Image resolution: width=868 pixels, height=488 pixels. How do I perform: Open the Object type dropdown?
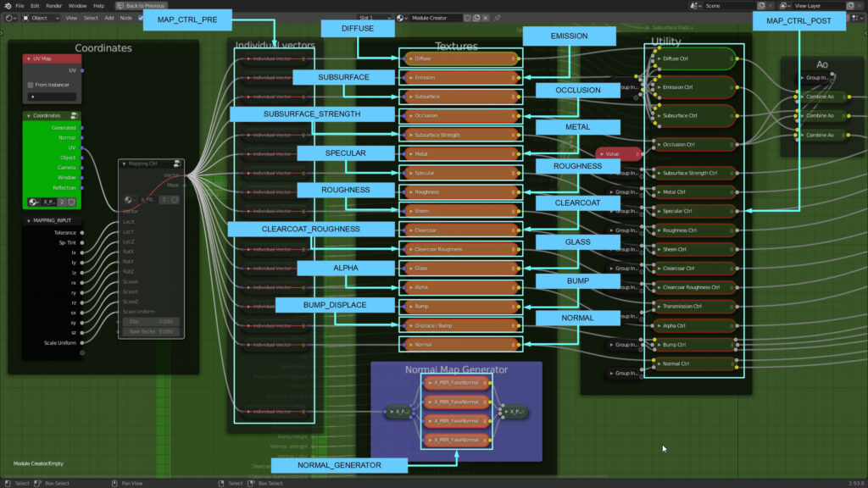click(x=41, y=18)
